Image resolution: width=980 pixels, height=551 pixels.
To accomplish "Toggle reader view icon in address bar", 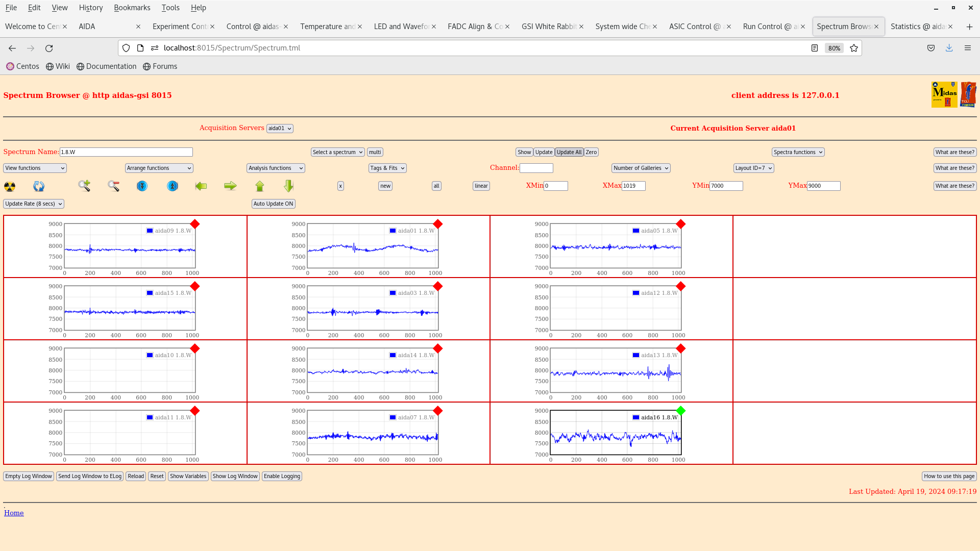I will (x=815, y=48).
